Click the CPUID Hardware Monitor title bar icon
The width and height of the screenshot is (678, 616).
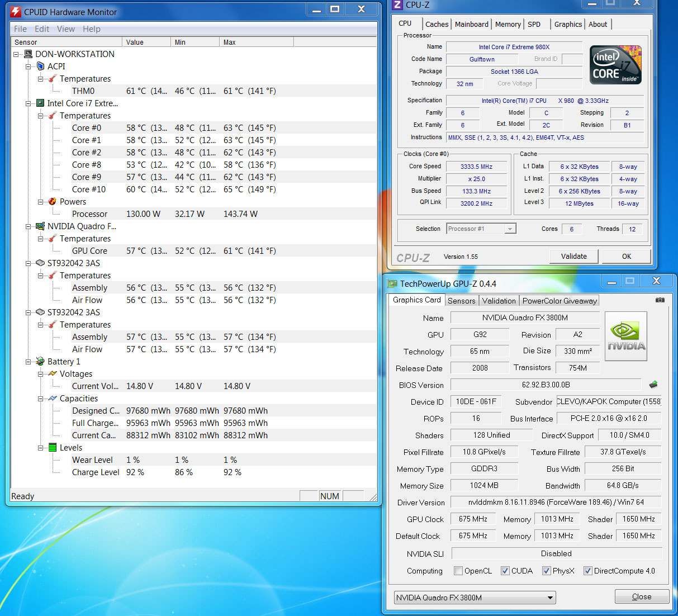pyautogui.click(x=16, y=11)
